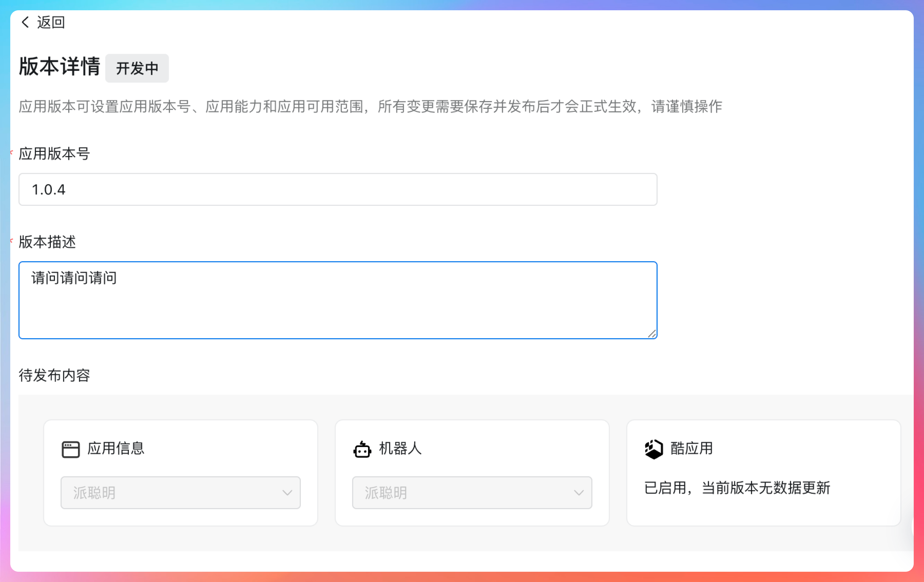
Task: Click the 机器人 robot icon
Action: tap(362, 449)
